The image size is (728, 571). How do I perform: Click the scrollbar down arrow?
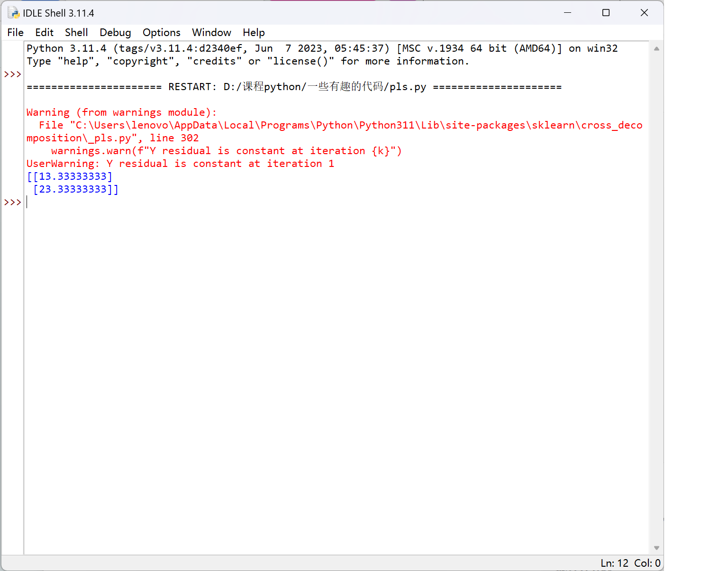[656, 548]
